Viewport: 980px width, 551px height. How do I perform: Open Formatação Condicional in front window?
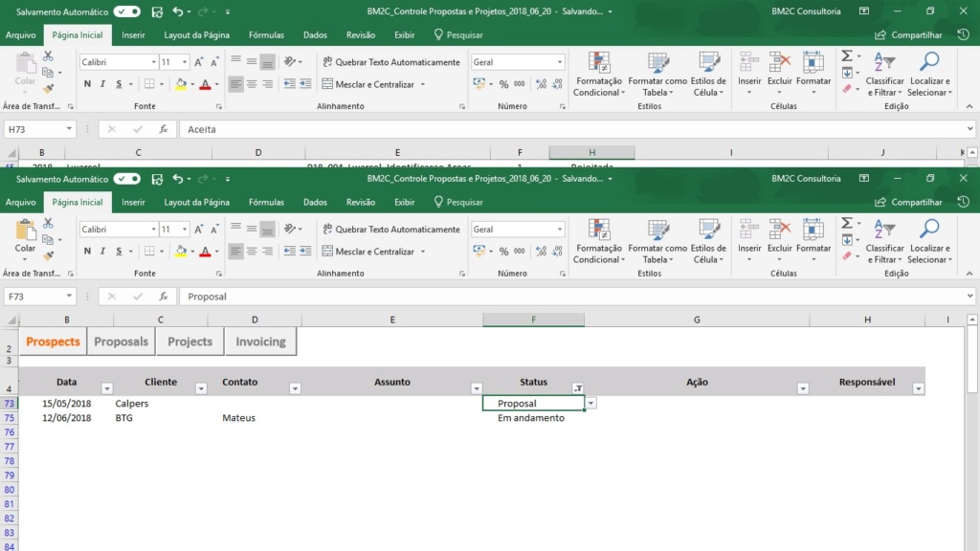click(598, 241)
